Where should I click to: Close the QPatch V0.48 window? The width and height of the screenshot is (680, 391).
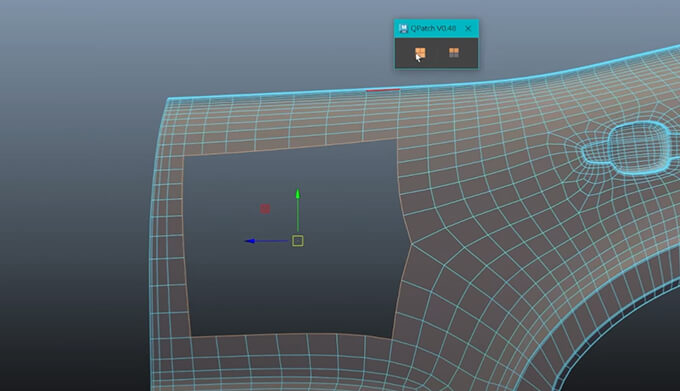tap(468, 29)
